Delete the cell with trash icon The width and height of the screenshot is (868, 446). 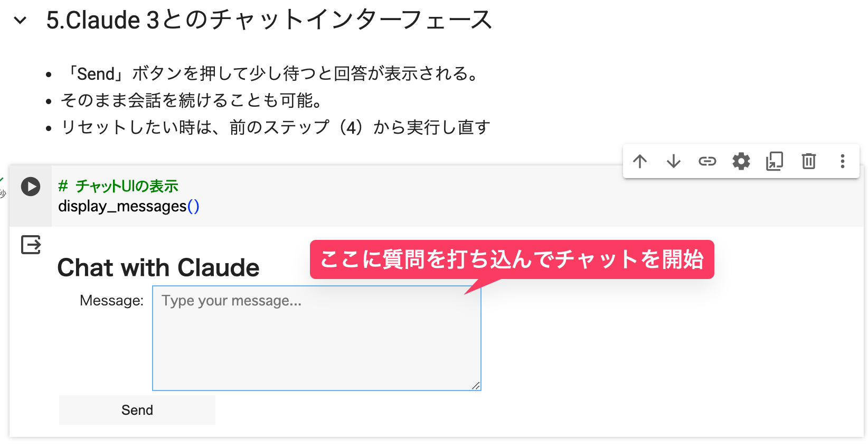(809, 161)
